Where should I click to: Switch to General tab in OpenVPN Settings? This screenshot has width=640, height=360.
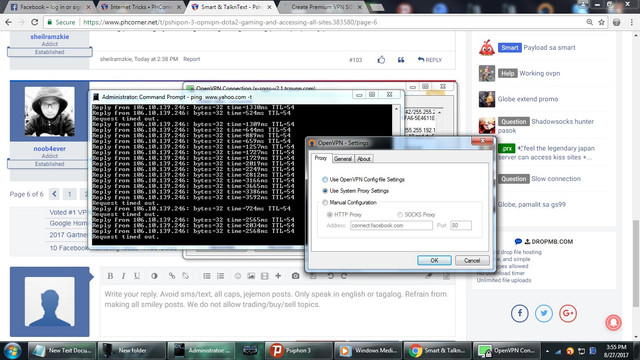pyautogui.click(x=343, y=159)
